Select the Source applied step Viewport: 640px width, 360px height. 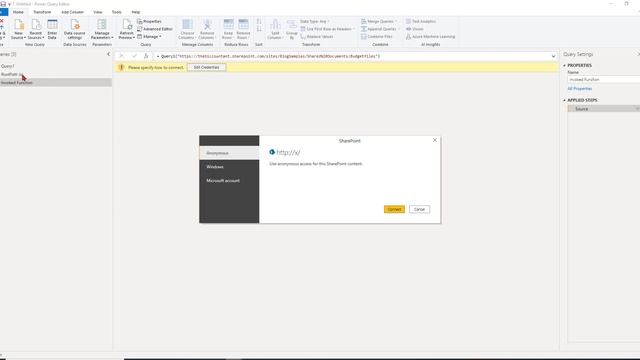604,109
